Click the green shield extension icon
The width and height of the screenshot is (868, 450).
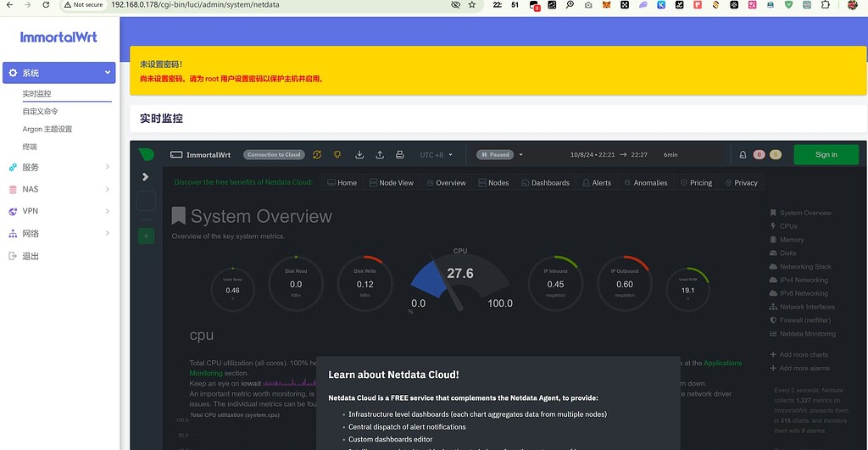pos(789,5)
